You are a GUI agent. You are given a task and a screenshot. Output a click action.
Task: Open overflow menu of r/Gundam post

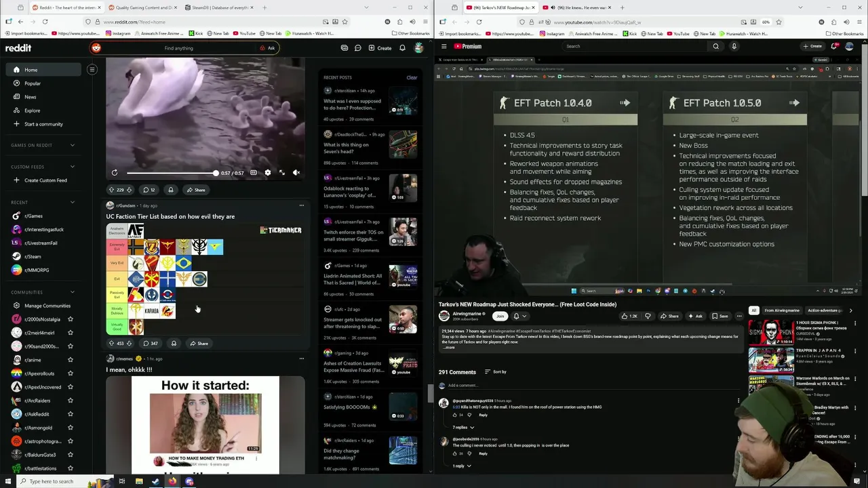coord(302,205)
